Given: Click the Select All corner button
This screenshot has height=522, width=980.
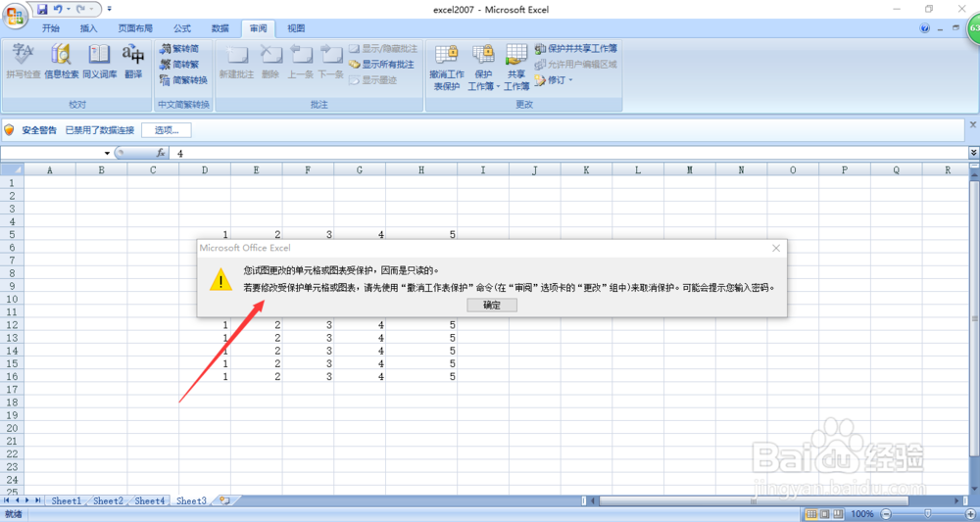Looking at the screenshot, I should point(12,169).
